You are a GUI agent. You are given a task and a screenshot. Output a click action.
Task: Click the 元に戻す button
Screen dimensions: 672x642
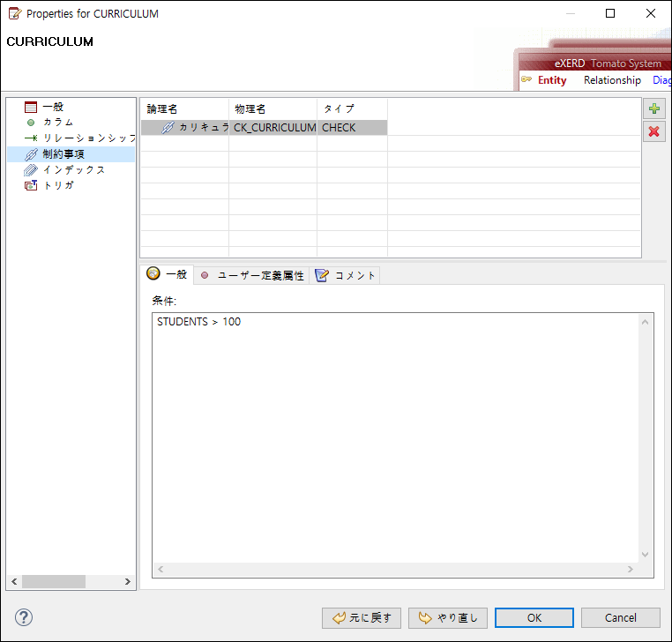coord(362,618)
